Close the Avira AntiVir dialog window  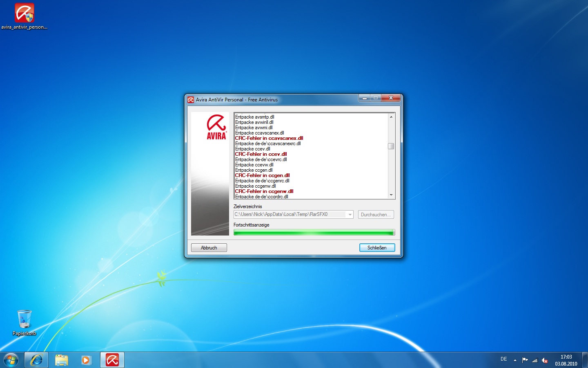pyautogui.click(x=391, y=98)
